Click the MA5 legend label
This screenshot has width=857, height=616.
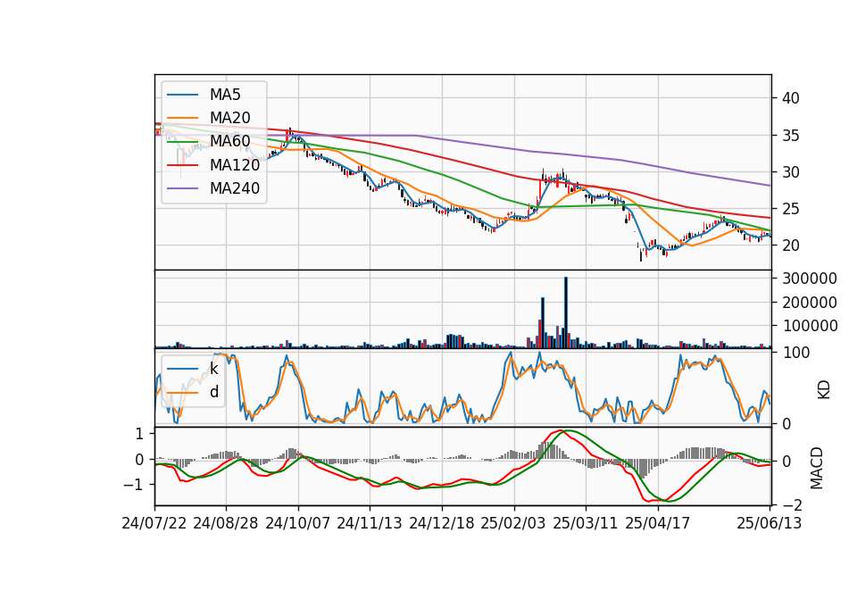[225, 95]
